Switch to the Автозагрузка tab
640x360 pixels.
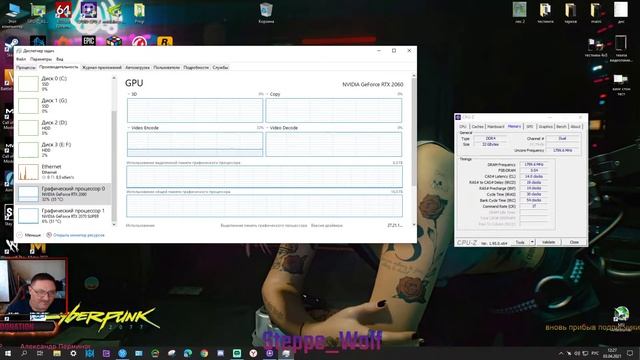pyautogui.click(x=138, y=68)
